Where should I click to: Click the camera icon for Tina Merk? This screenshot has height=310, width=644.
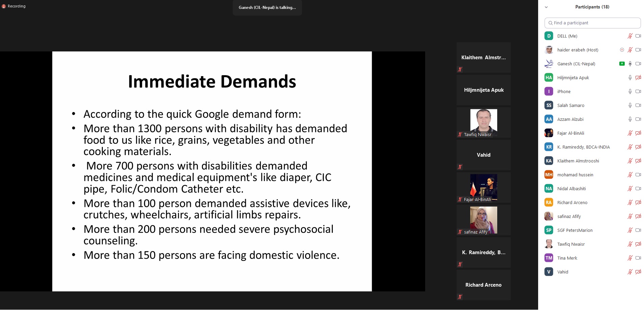tap(638, 258)
